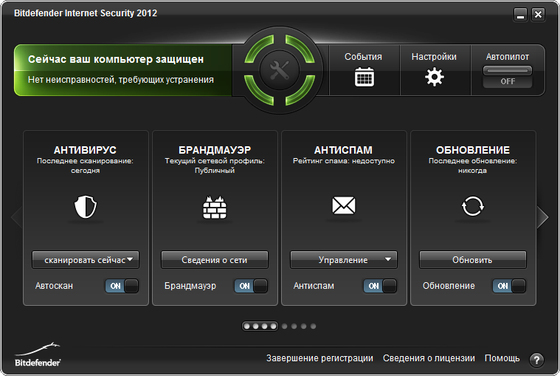This screenshot has height=376, width=560.
Task: Click the Сведения о сети button
Action: point(215,260)
